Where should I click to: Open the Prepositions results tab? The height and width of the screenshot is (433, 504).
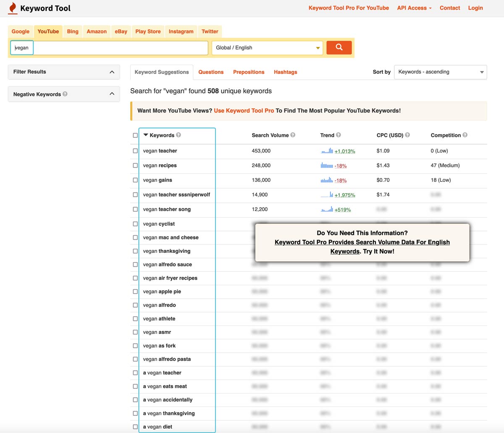[x=249, y=72]
